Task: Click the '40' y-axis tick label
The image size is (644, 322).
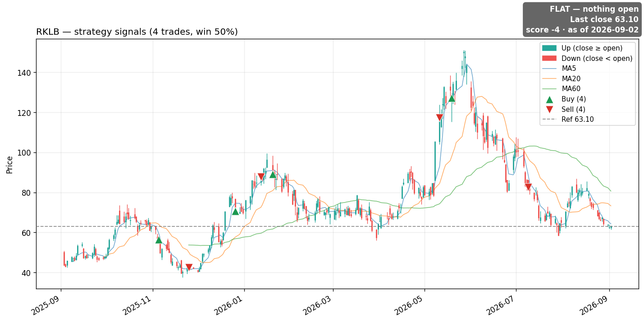Action: (x=27, y=273)
